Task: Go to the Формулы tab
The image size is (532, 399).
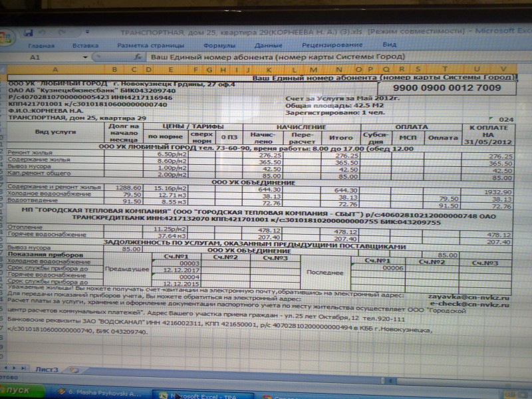Action: [219, 45]
